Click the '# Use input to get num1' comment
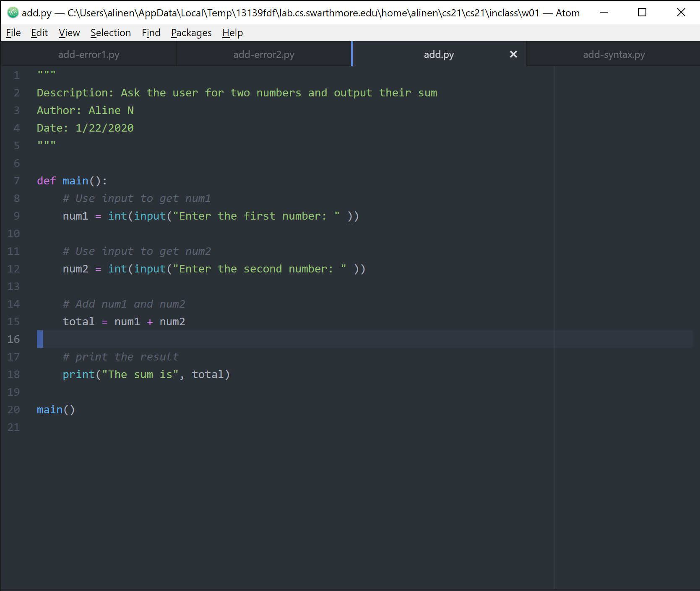This screenshot has width=700, height=591. pyautogui.click(x=137, y=199)
